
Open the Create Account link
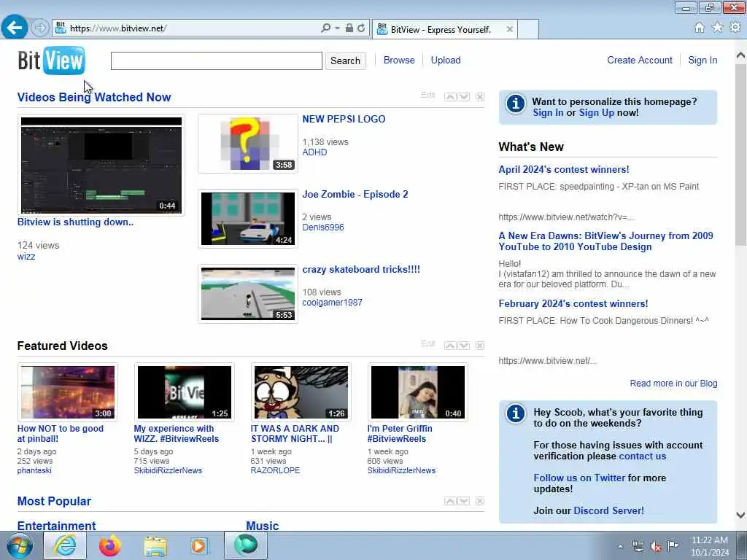coord(639,60)
